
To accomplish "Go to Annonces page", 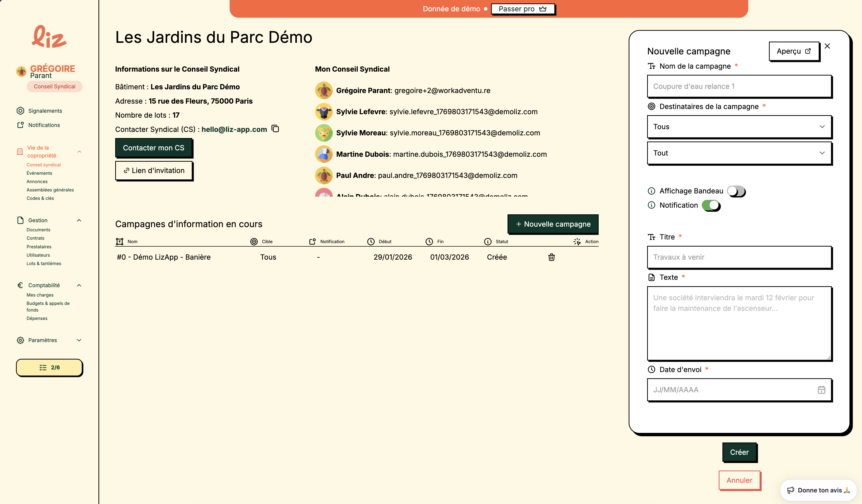I will pyautogui.click(x=37, y=182).
